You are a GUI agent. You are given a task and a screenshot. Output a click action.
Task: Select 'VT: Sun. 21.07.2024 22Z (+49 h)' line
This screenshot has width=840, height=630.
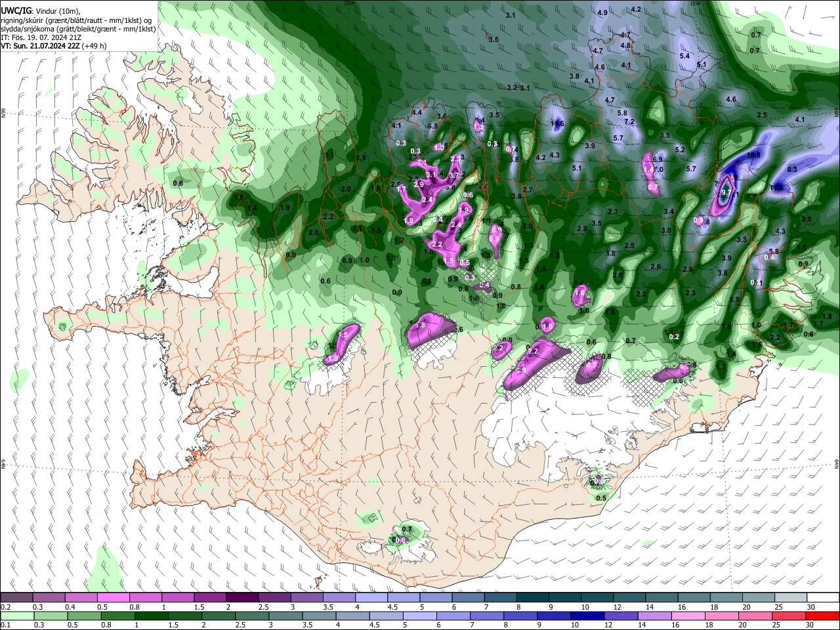[54, 46]
